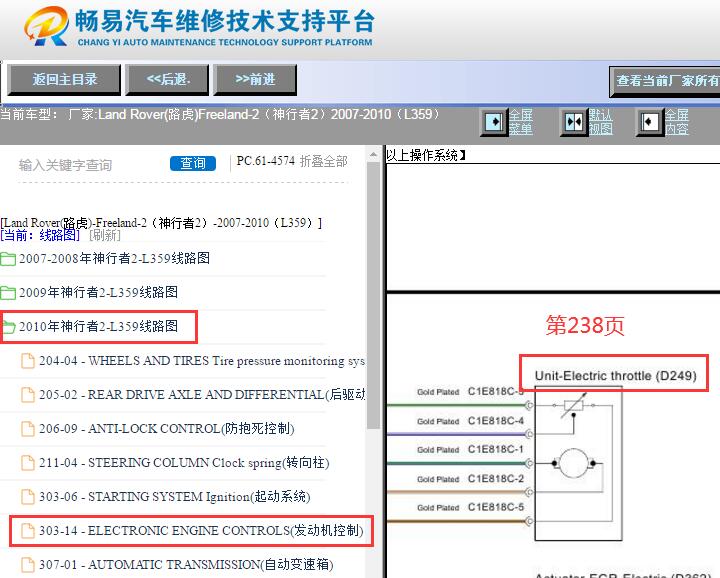Viewport: 720px width, 578px height.
Task: Click page icon beside 205-02 entry
Action: [x=28, y=395]
